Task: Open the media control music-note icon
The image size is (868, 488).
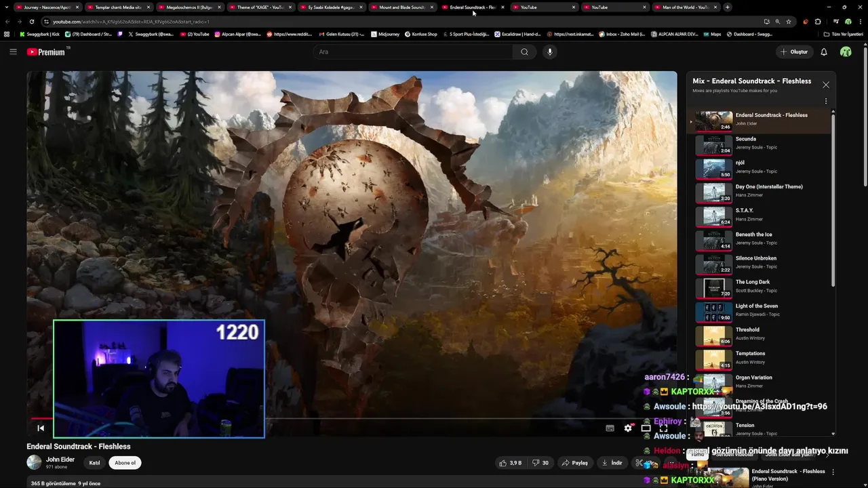Action: 835,22
